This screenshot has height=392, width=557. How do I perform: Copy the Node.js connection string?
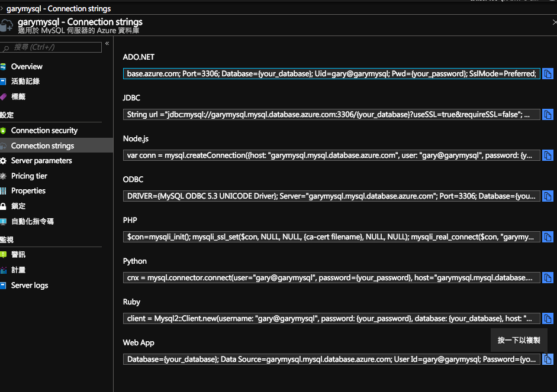[548, 155]
